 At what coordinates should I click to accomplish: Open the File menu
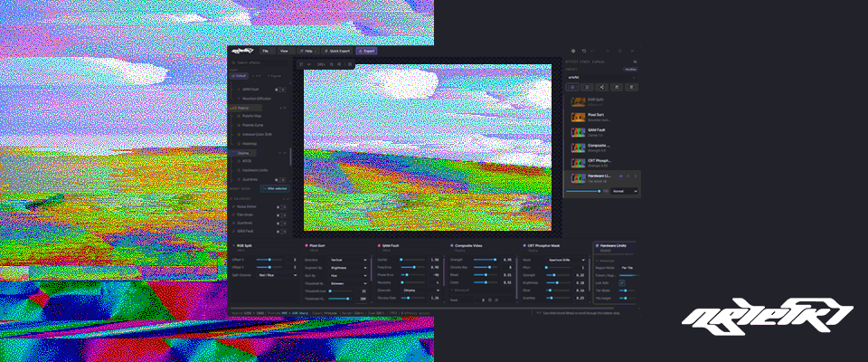[x=268, y=51]
